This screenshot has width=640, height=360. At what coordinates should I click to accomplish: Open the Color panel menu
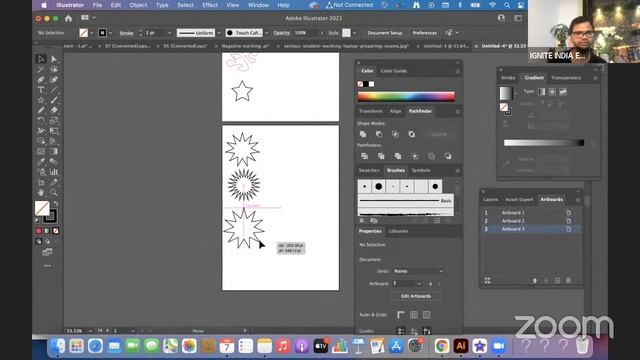pos(457,71)
